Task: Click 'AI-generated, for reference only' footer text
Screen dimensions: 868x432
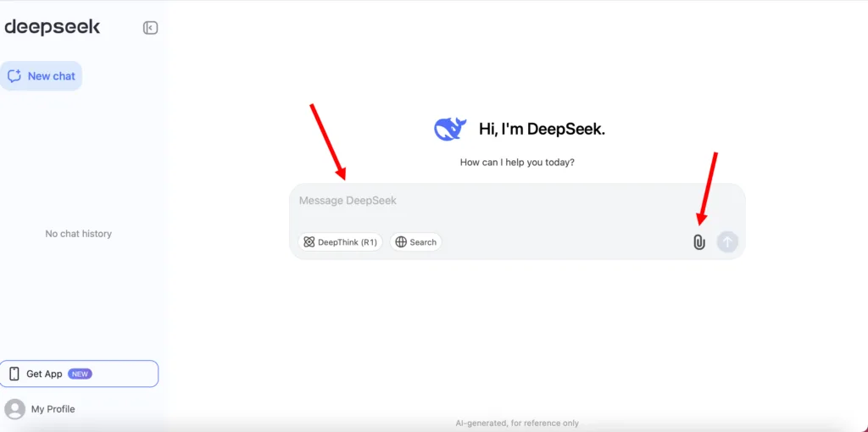Action: click(517, 424)
